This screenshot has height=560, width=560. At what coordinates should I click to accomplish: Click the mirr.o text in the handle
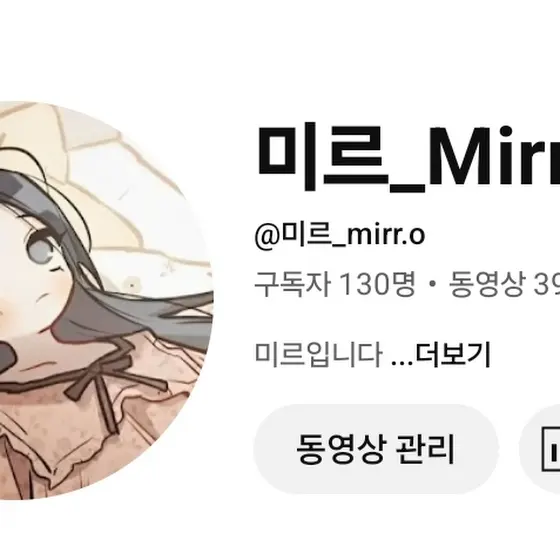[x=386, y=235]
